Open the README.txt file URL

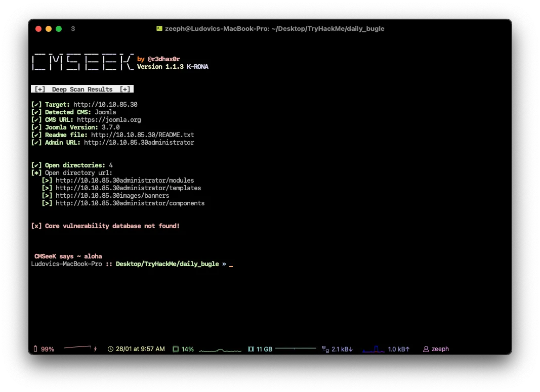(x=143, y=135)
